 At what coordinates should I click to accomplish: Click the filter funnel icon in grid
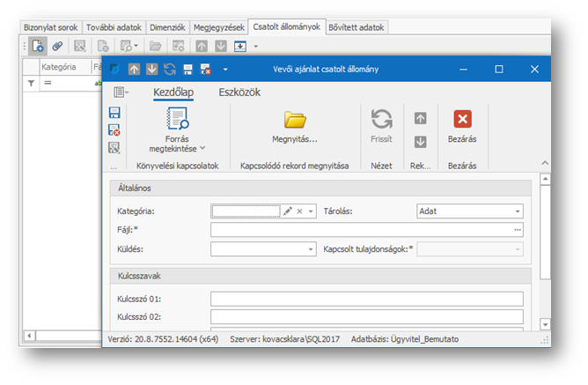(x=31, y=83)
